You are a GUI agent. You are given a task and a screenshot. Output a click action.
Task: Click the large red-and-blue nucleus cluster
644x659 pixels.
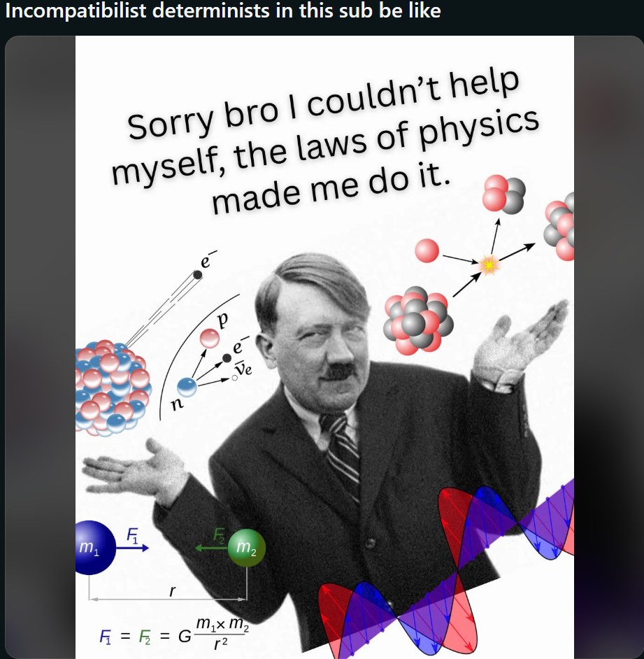[x=113, y=388]
